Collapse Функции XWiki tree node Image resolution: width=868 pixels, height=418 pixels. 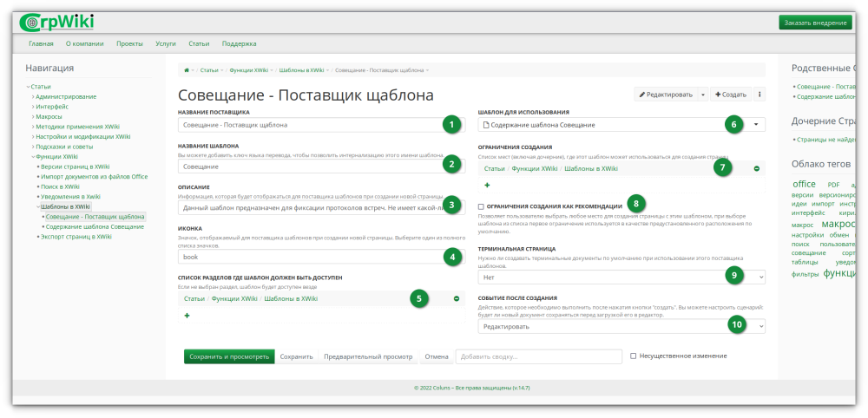click(33, 156)
